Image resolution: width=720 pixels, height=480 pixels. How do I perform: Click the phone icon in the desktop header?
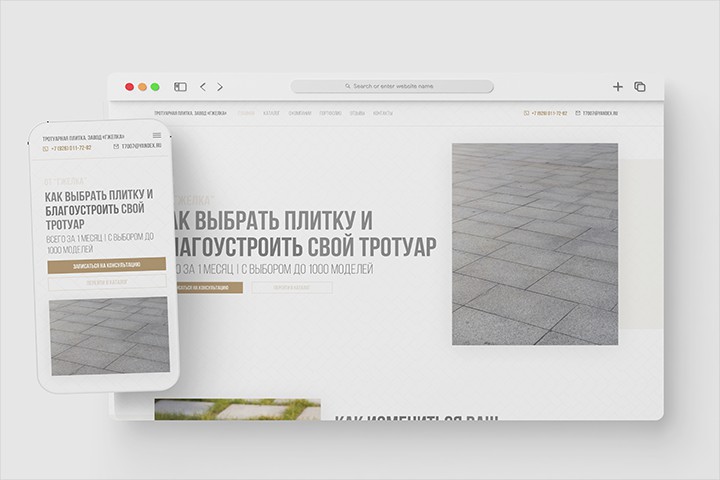coord(526,113)
